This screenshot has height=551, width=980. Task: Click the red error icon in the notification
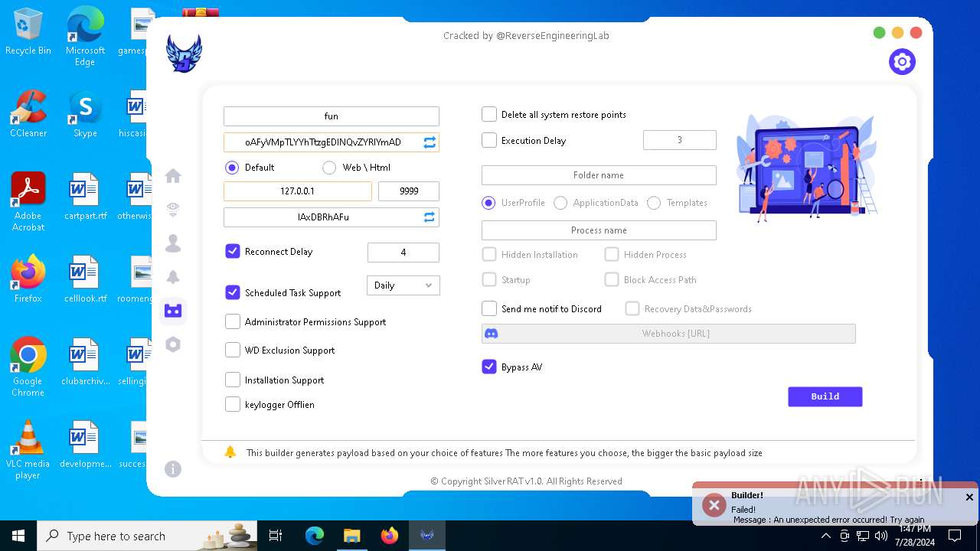click(x=714, y=505)
